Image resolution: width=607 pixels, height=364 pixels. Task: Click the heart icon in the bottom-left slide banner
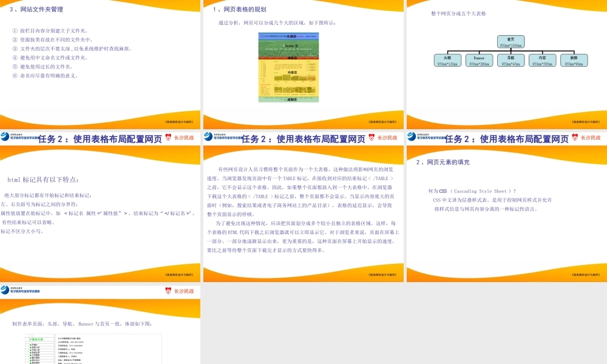pos(168,291)
